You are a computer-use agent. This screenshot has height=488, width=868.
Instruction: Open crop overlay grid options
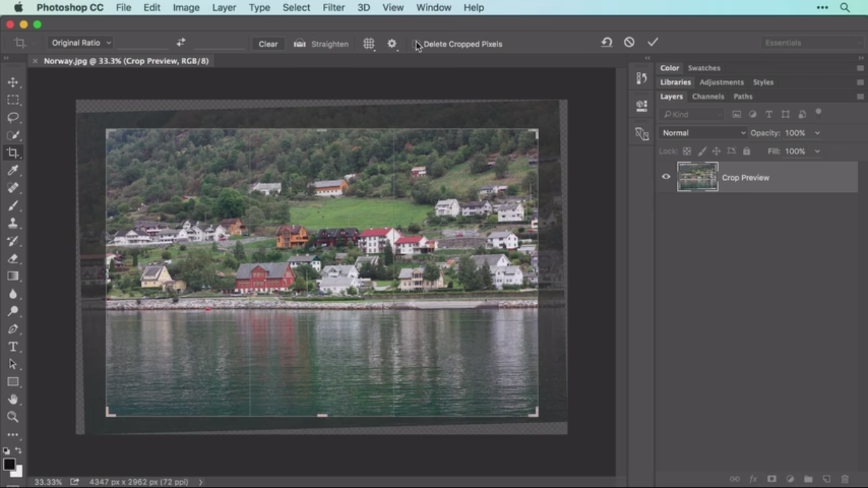click(369, 44)
